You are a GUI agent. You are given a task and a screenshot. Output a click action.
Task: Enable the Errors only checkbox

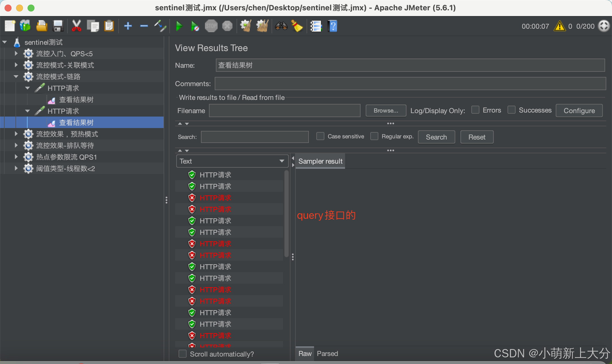475,110
